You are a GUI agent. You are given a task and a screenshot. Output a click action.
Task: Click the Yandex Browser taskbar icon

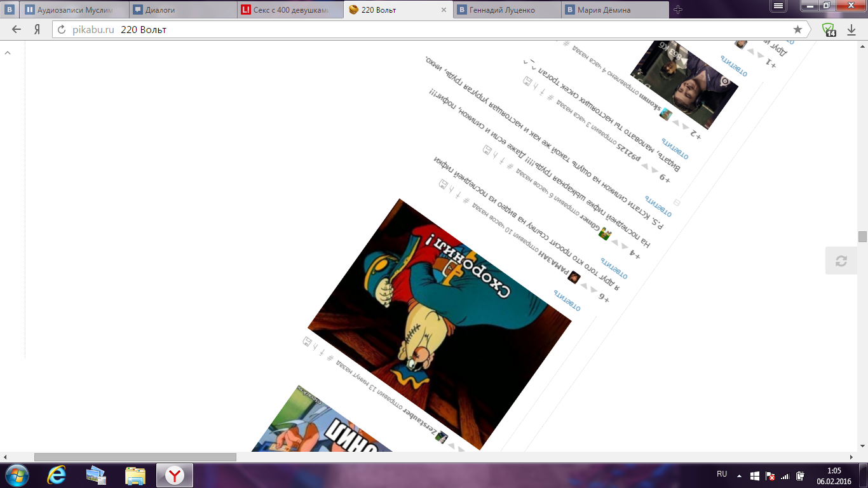tap(175, 475)
